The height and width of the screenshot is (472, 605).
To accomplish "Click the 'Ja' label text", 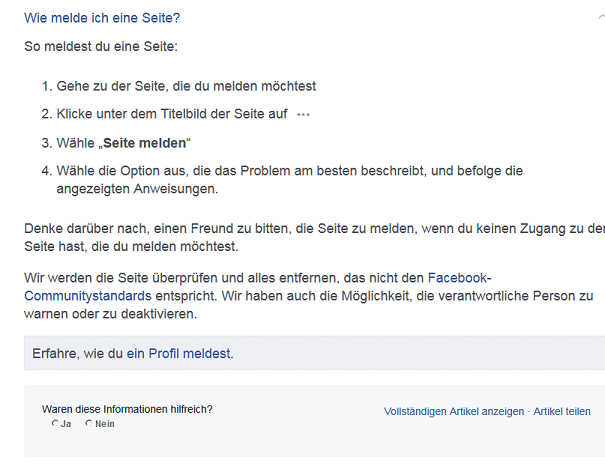I will [x=66, y=424].
